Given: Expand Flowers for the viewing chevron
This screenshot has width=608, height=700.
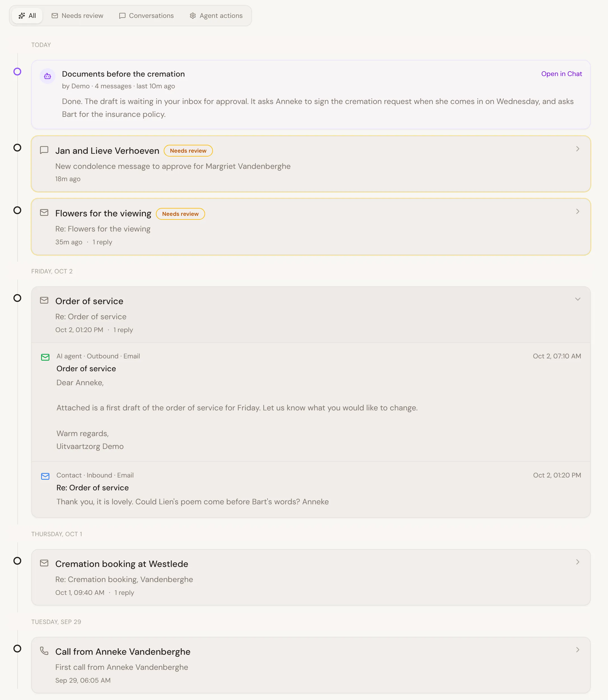Looking at the screenshot, I should click(578, 212).
